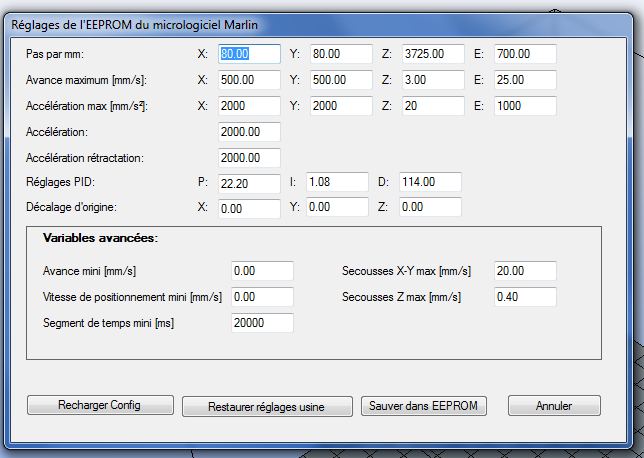Cancel the dialog with Annuler
644x458 pixels.
click(554, 406)
